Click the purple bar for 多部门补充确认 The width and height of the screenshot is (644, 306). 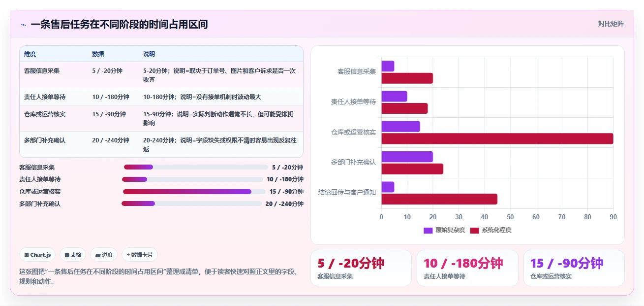tap(407, 157)
